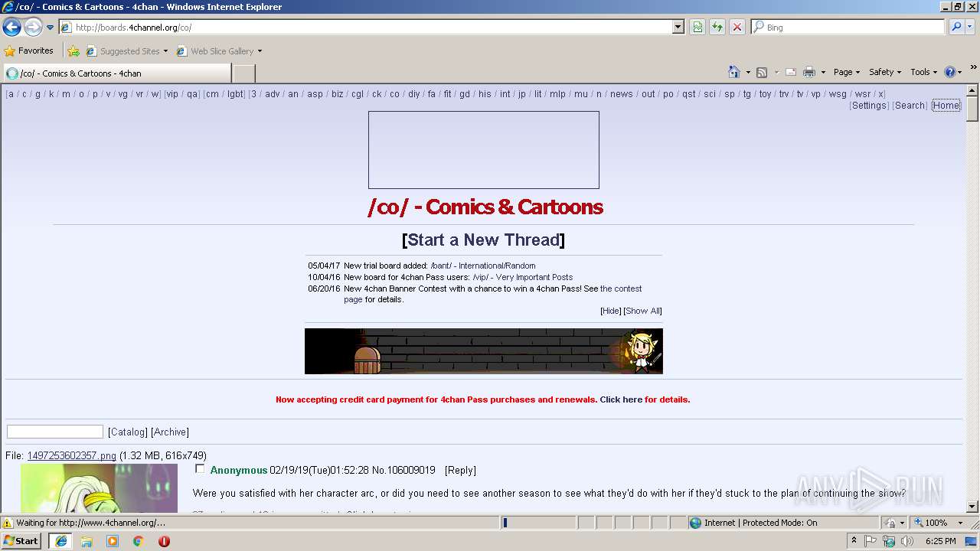Select the /co/ - Comics & Cartoons tab

pyautogui.click(x=116, y=73)
